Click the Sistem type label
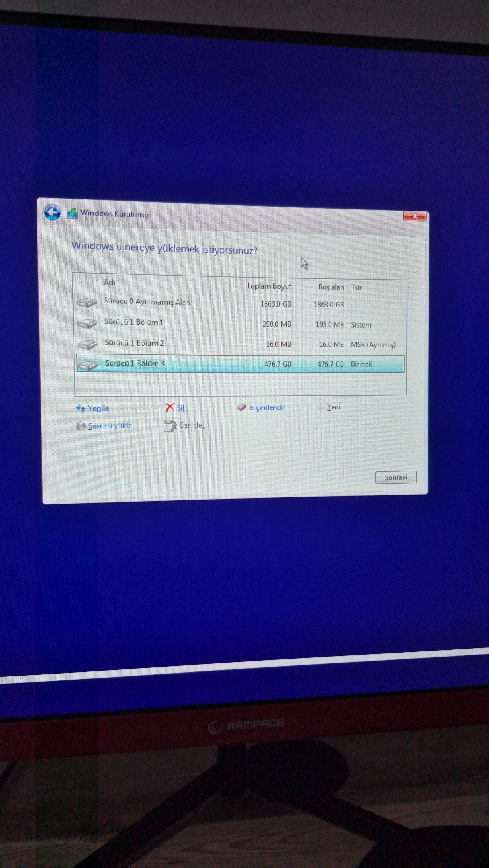The width and height of the screenshot is (489, 868). click(361, 325)
